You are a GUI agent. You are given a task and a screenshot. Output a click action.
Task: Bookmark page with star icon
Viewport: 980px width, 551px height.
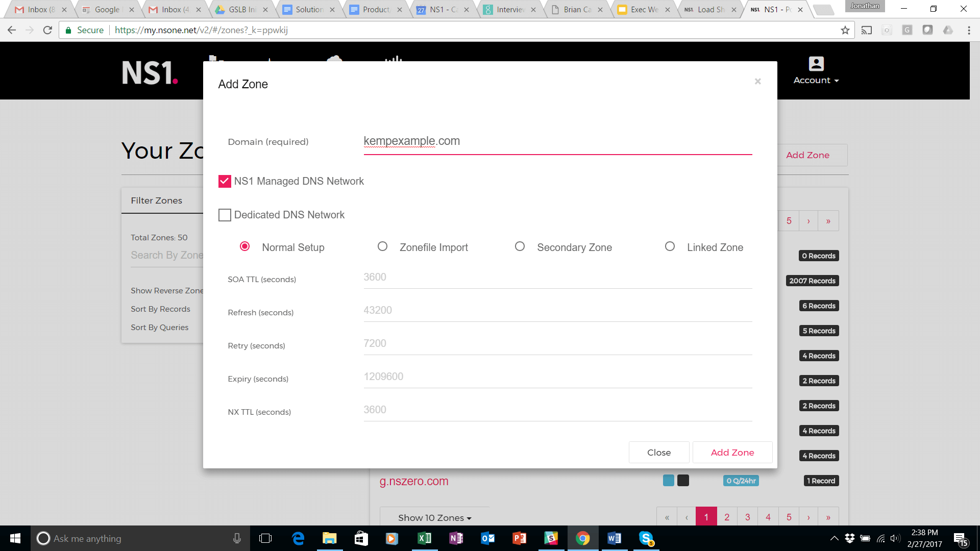pos(845,30)
